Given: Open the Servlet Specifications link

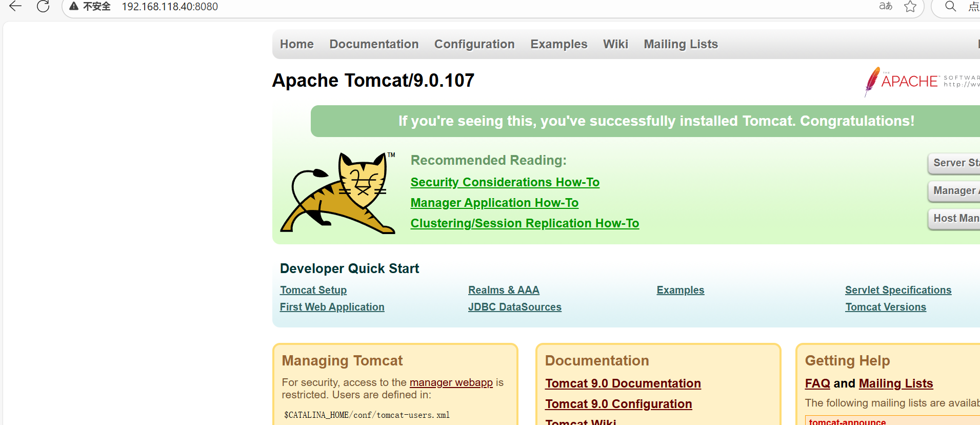Looking at the screenshot, I should pyautogui.click(x=898, y=290).
